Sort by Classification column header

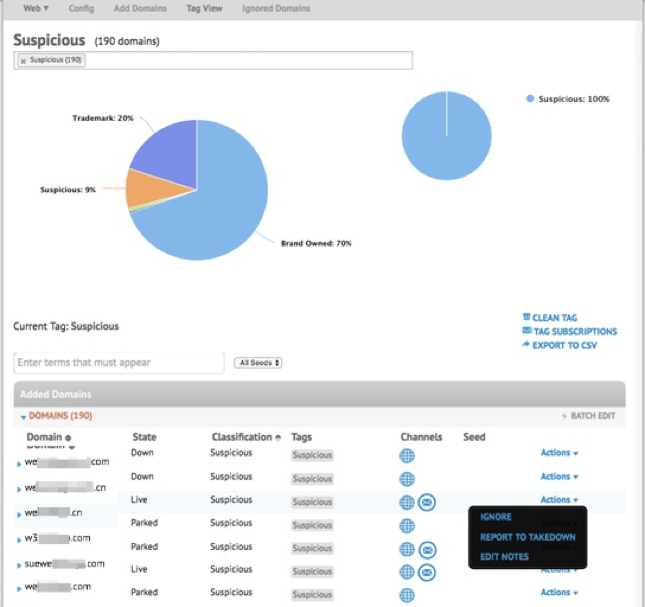[x=246, y=437]
